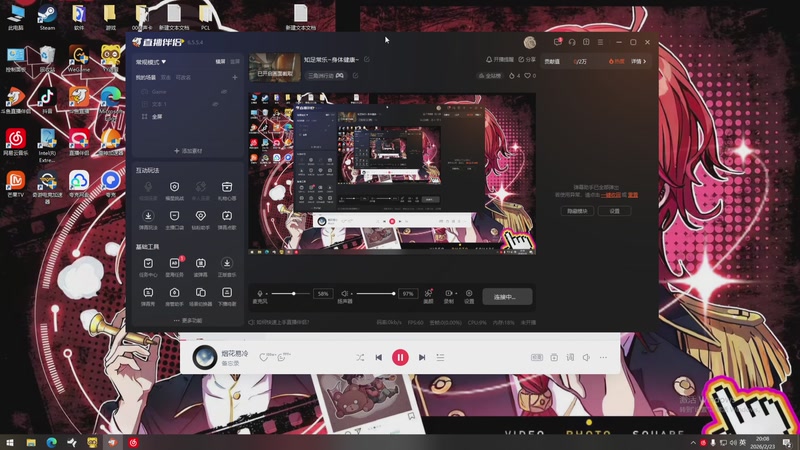Click the 开播提醒 stream reminder button
This screenshot has height=450, width=800.
click(499, 60)
